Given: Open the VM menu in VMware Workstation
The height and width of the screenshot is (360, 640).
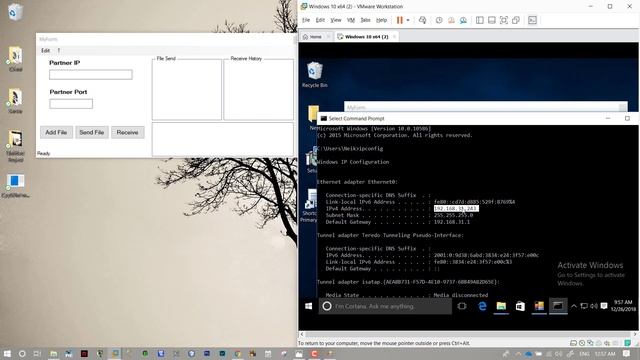Looking at the screenshot, I should [x=351, y=20].
